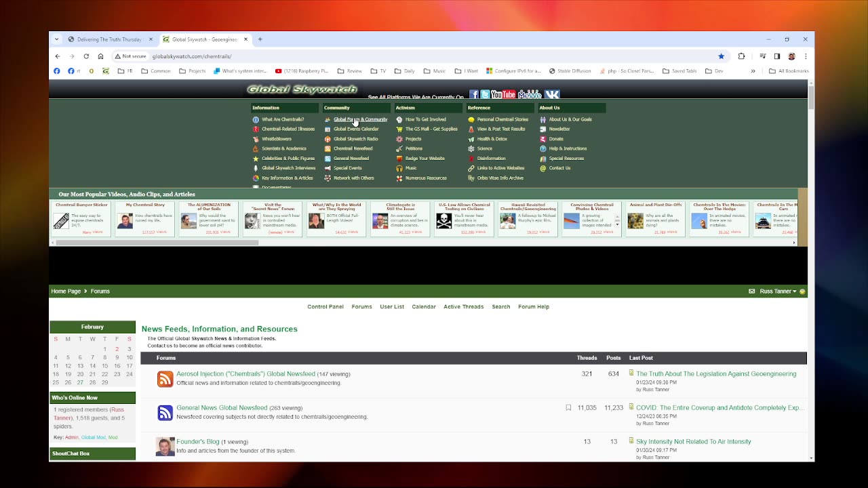Open the Calendar forum menu item

pos(424,307)
